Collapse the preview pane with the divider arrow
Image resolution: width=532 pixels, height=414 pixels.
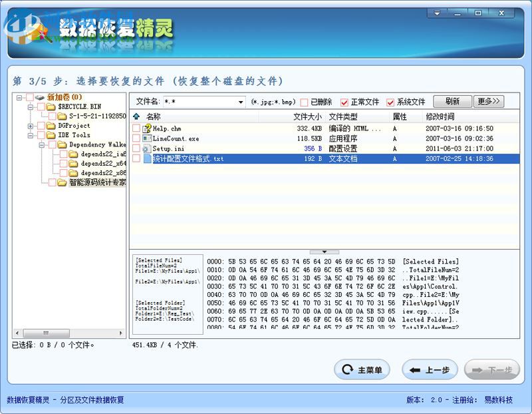[324, 252]
